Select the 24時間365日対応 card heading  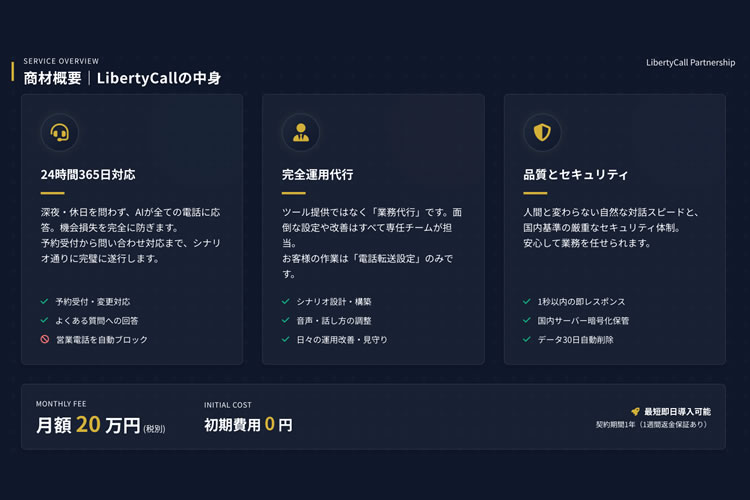coord(88,175)
